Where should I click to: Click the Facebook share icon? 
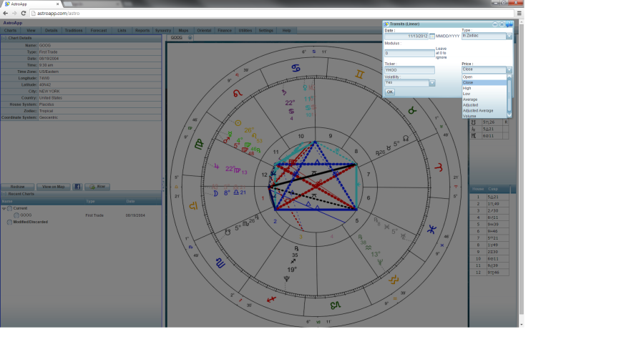click(x=77, y=187)
